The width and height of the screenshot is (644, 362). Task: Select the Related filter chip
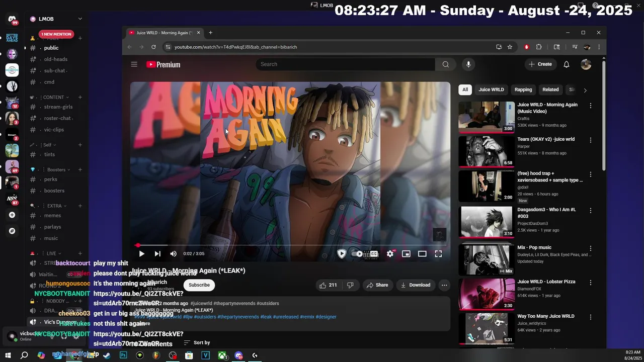point(550,89)
